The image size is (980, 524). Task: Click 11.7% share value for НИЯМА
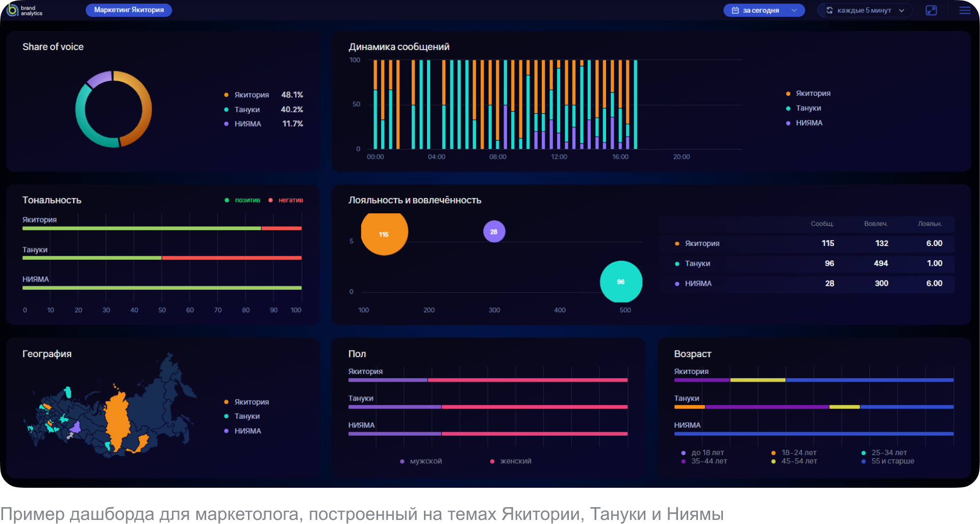(x=293, y=124)
